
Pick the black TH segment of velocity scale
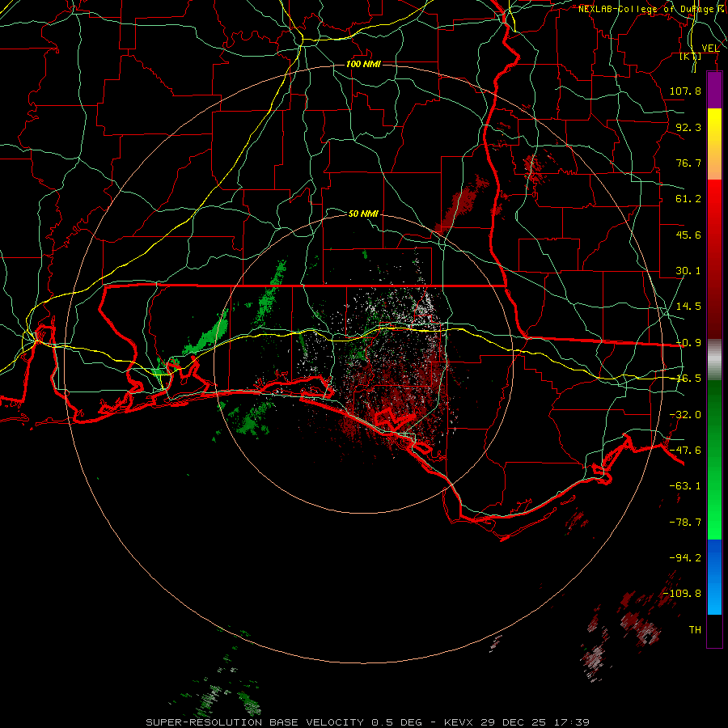[714, 631]
